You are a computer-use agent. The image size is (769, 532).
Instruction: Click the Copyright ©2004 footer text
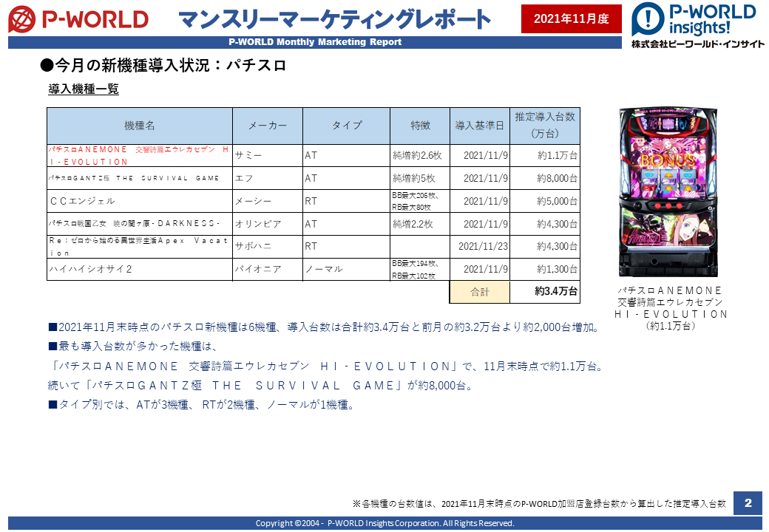click(385, 523)
